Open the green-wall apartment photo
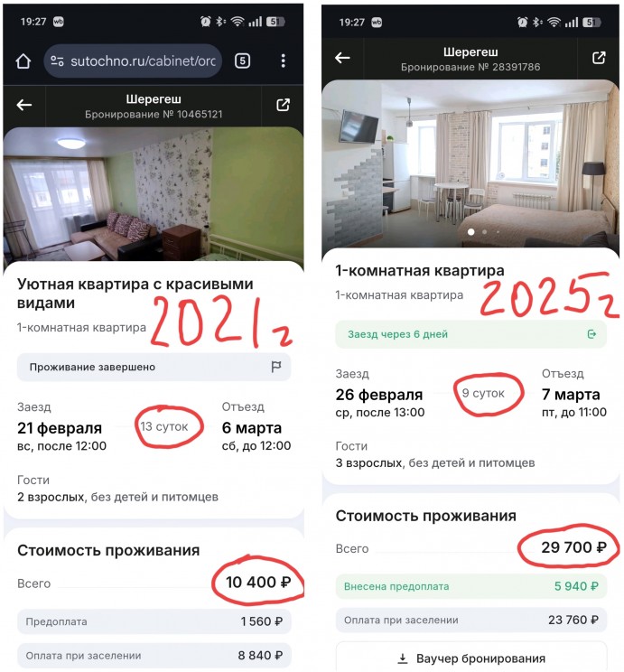Screen dimensions: 624x672 click(154, 194)
